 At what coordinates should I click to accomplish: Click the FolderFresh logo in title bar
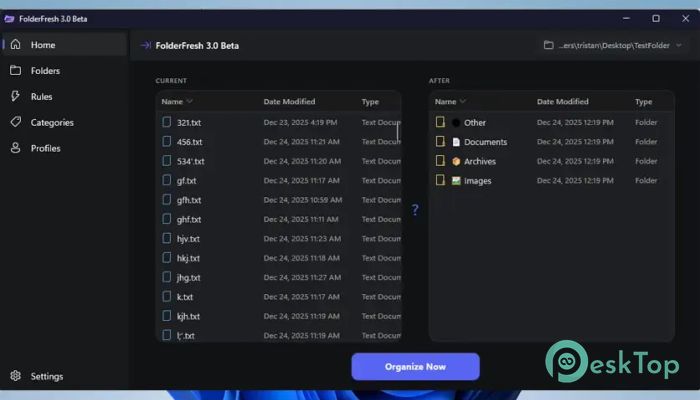pyautogui.click(x=9, y=19)
